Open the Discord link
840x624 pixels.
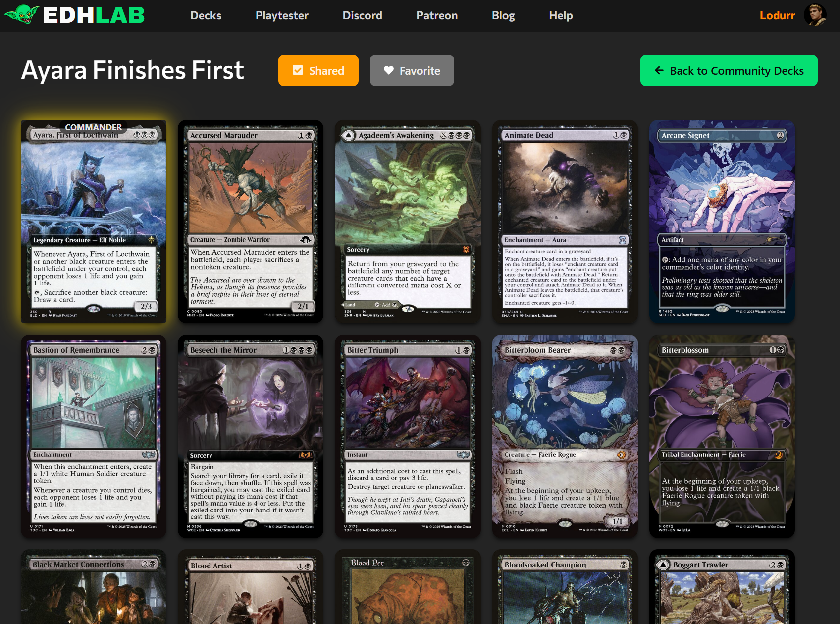coord(362,15)
